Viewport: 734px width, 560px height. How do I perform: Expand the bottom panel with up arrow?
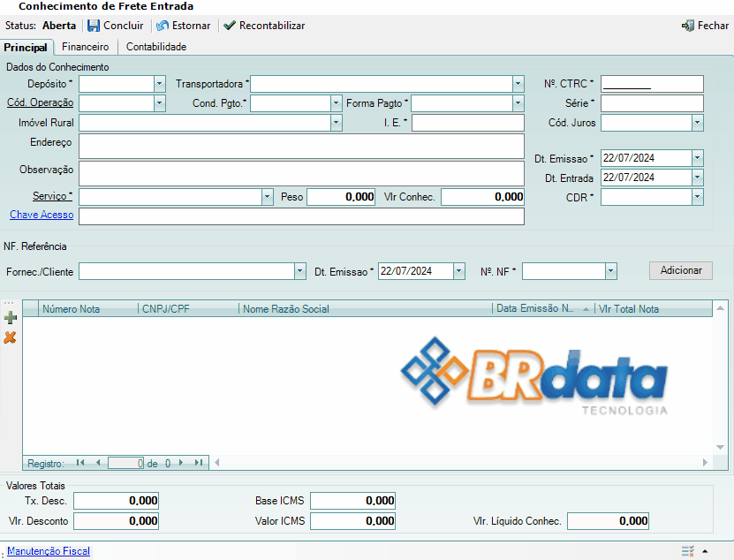pos(705,550)
